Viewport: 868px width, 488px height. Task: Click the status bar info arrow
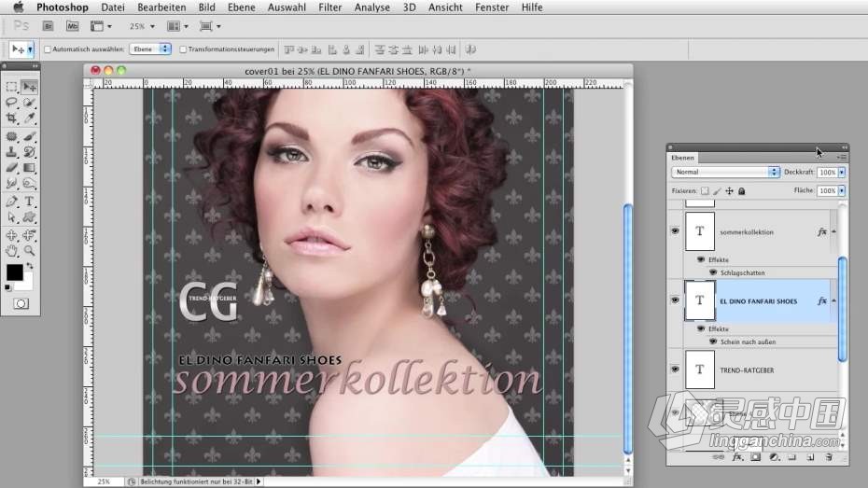pyautogui.click(x=258, y=481)
